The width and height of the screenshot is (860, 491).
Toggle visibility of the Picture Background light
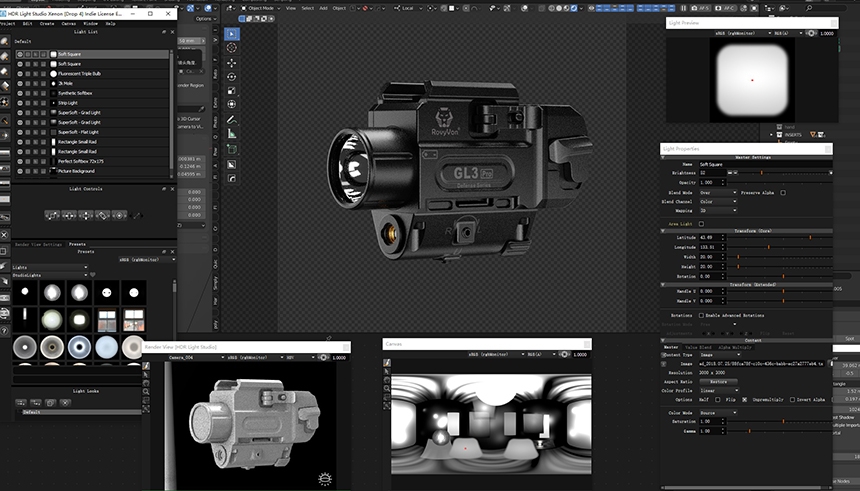click(20, 171)
